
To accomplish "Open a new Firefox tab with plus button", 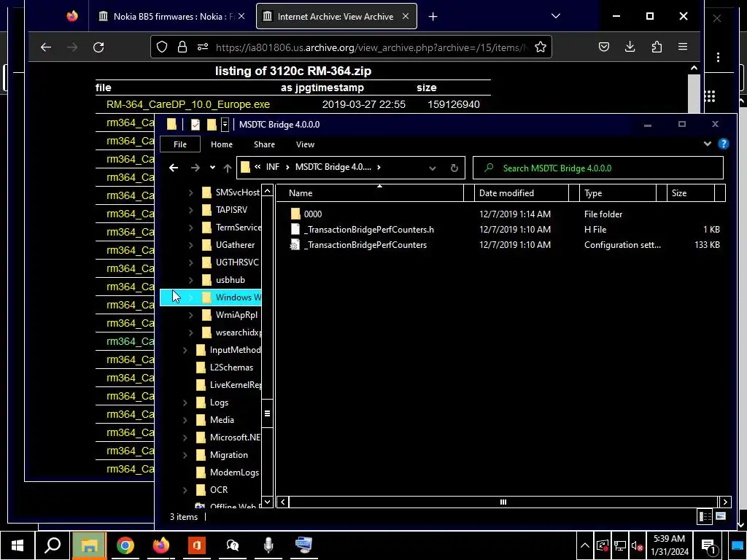I will click(x=433, y=17).
